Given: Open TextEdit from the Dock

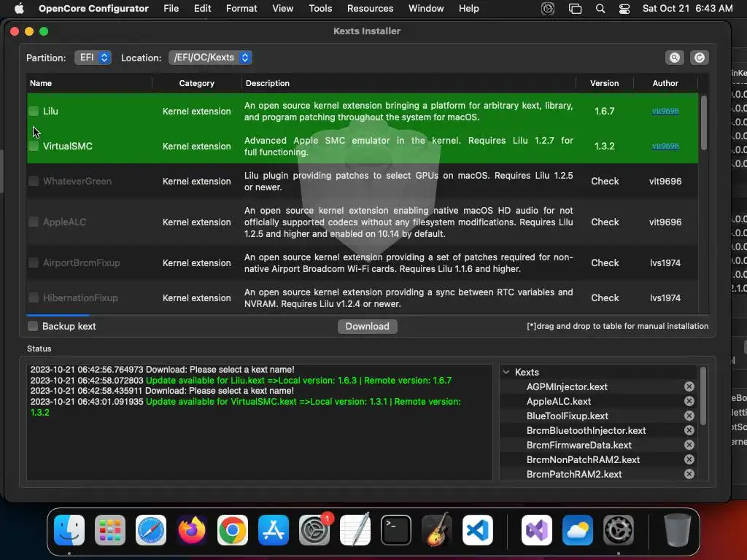Looking at the screenshot, I should click(355, 530).
